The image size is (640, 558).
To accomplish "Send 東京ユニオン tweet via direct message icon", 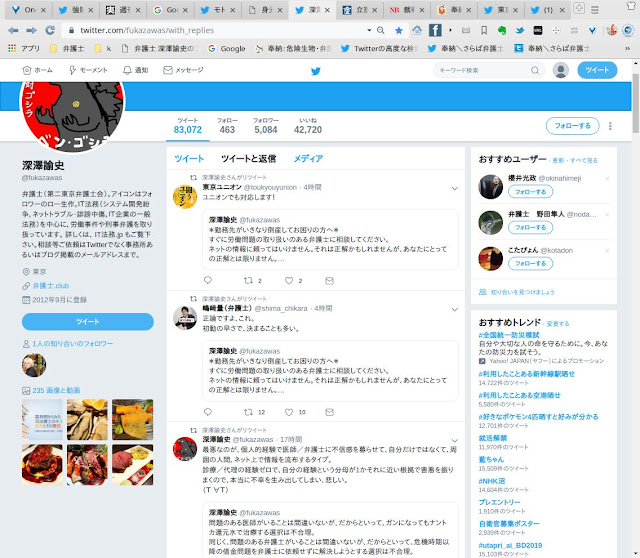I will [329, 280].
